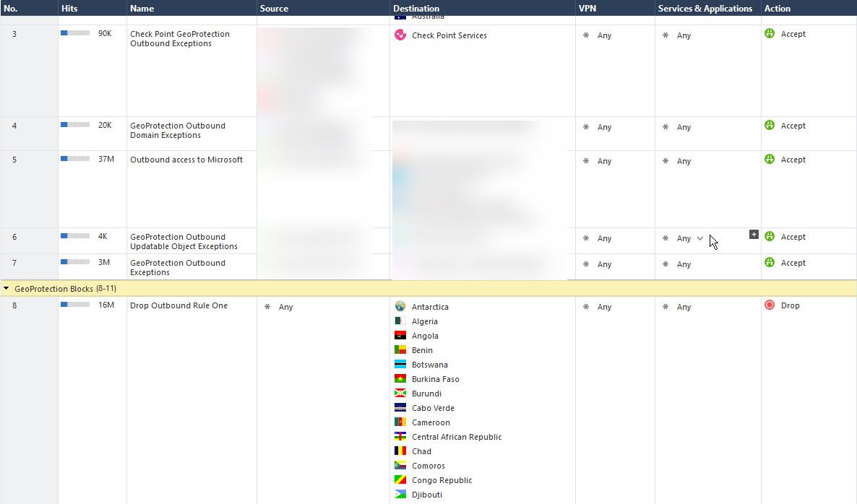Select rule number 8 cell

(x=29, y=400)
